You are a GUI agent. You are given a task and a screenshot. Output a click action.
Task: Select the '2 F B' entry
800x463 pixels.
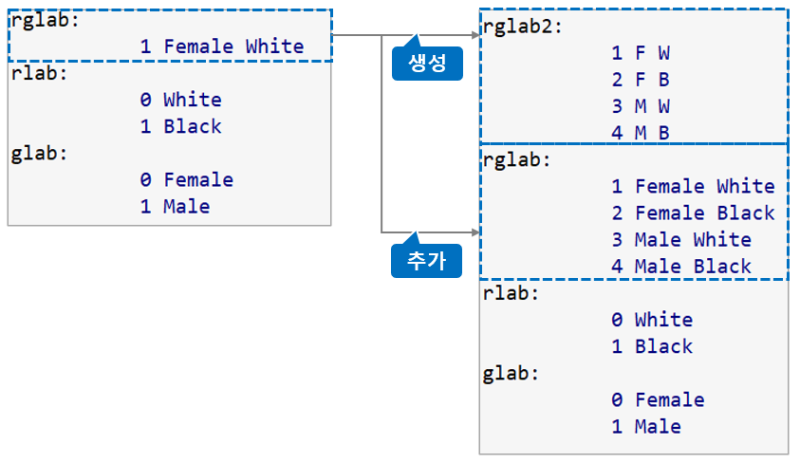coord(640,80)
